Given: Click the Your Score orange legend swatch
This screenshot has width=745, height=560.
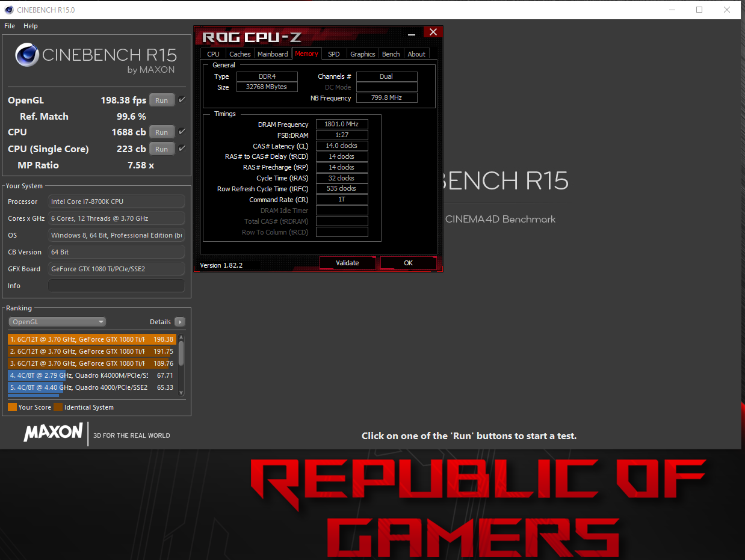Looking at the screenshot, I should pos(13,407).
